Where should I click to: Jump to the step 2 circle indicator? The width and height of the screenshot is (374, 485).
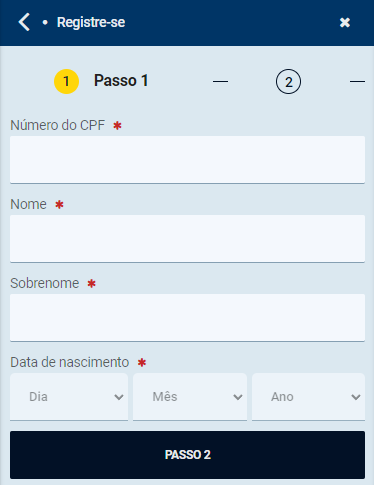288,81
